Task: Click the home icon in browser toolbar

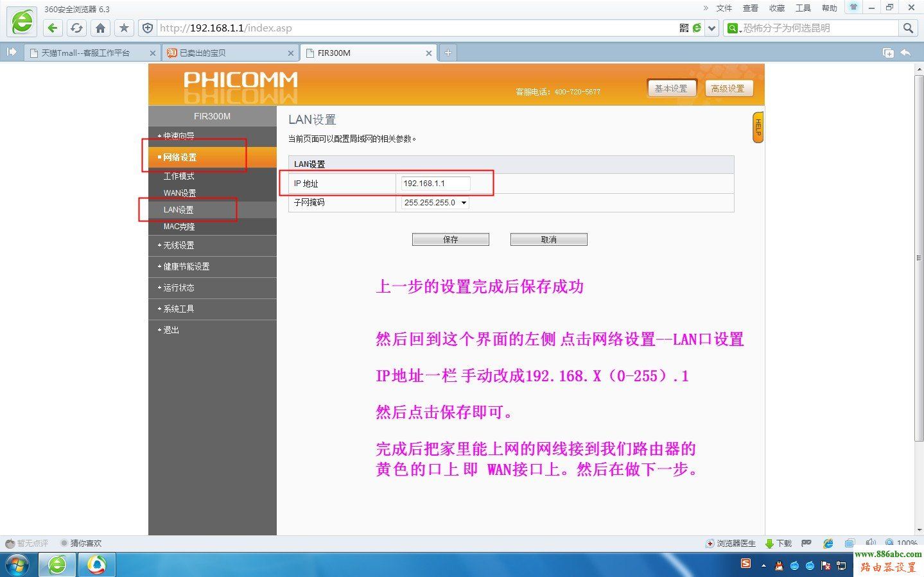Action: click(100, 28)
